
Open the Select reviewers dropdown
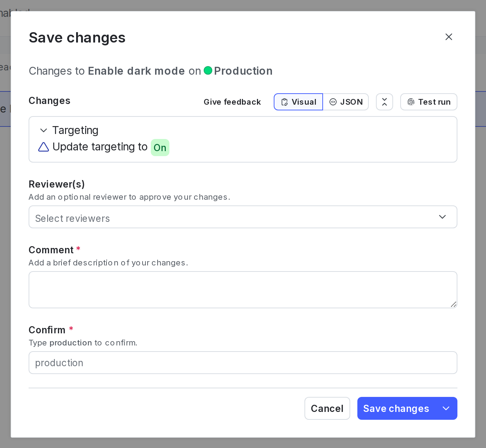243,217
